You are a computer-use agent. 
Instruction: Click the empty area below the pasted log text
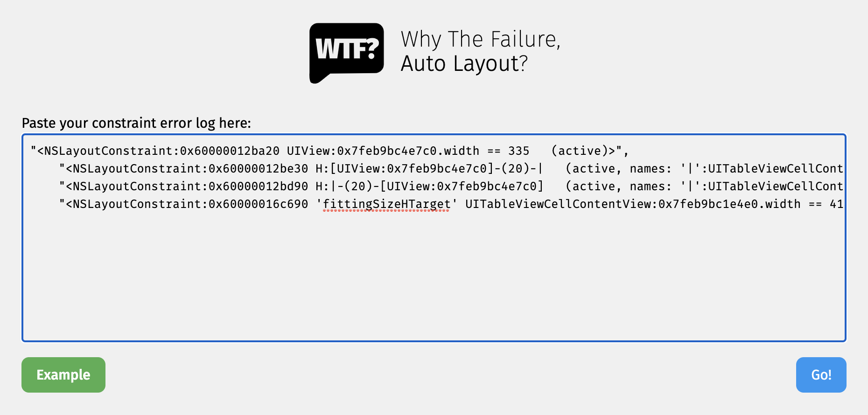pyautogui.click(x=434, y=280)
